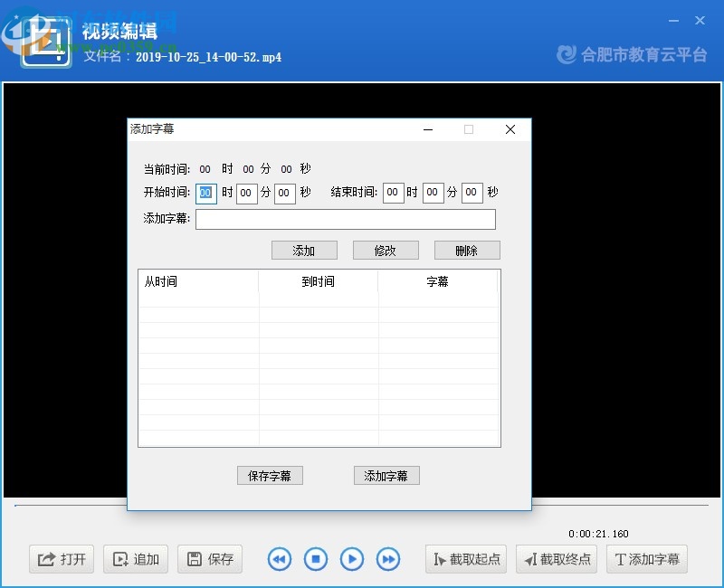Save subtitles using 保存字幕
724x588 pixels.
(x=270, y=475)
